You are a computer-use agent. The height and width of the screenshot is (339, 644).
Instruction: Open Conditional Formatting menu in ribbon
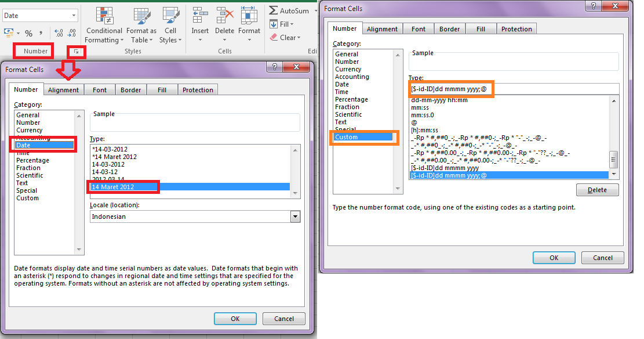(104, 26)
